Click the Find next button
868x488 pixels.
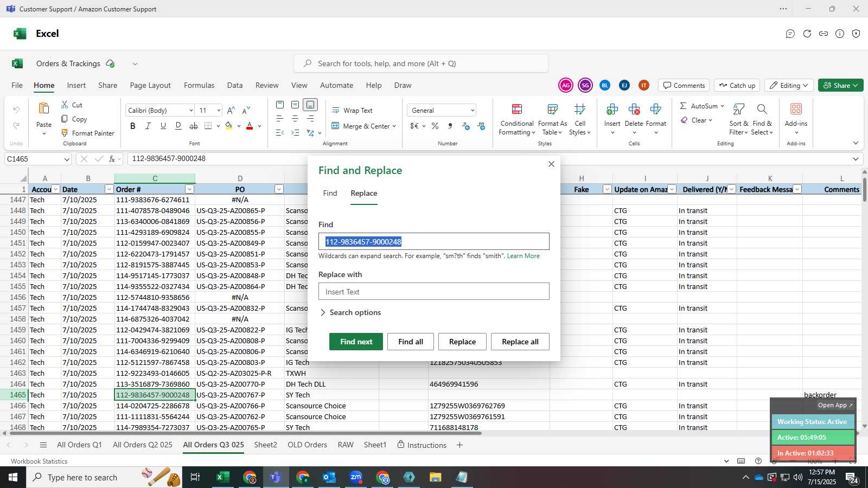356,342
